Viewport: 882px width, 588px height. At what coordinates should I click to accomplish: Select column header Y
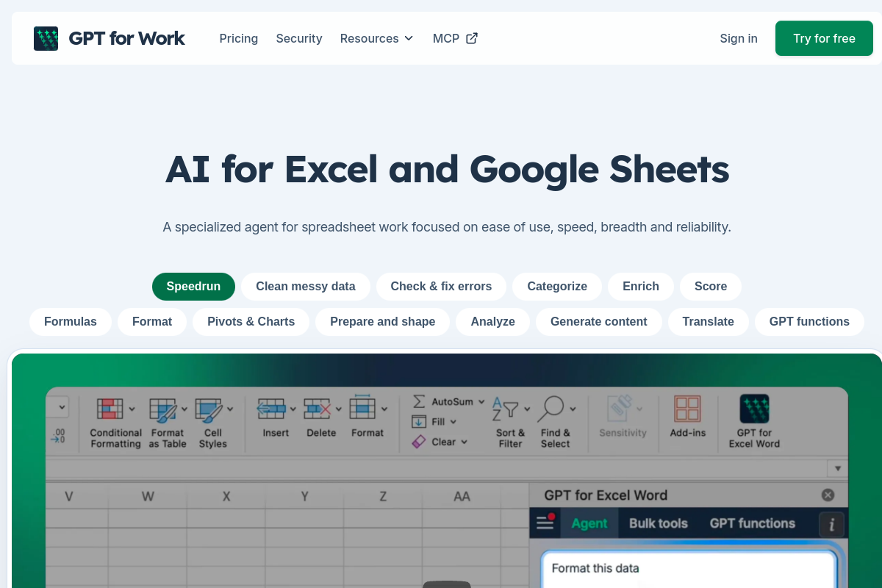point(304,497)
